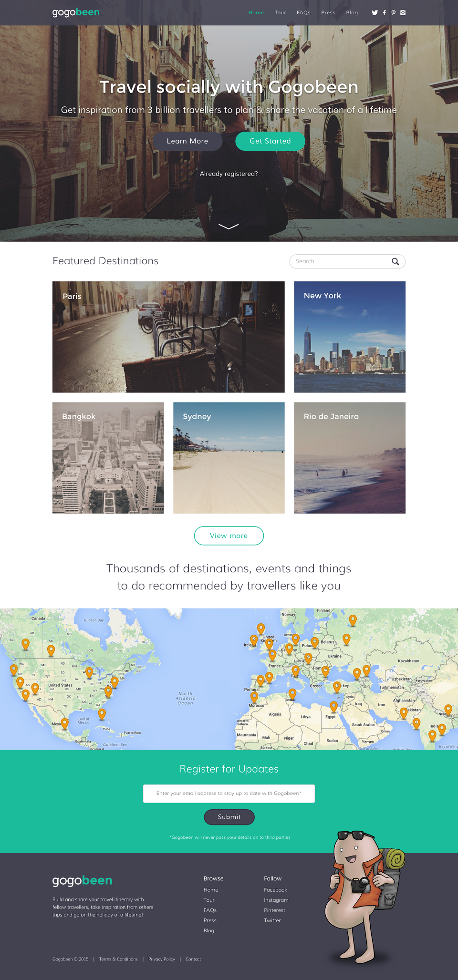Open the Tour menu item
Screen dimensions: 458x980
pos(281,13)
